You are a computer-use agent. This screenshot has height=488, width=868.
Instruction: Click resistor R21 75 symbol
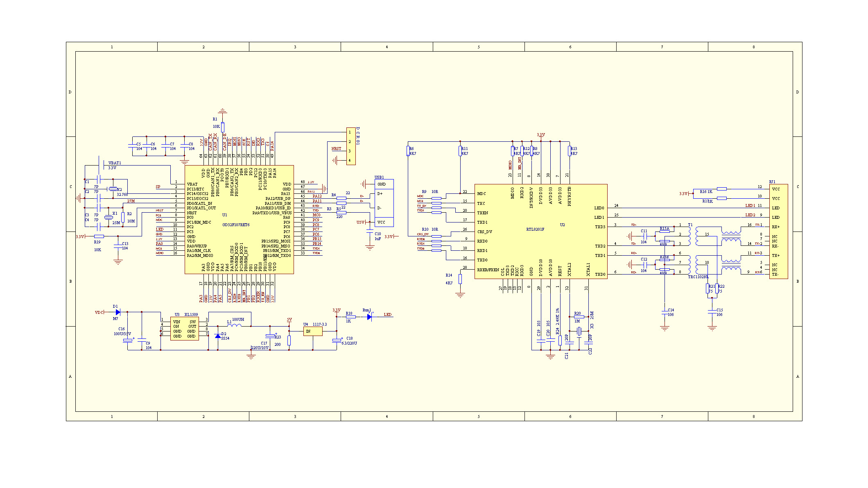point(708,288)
